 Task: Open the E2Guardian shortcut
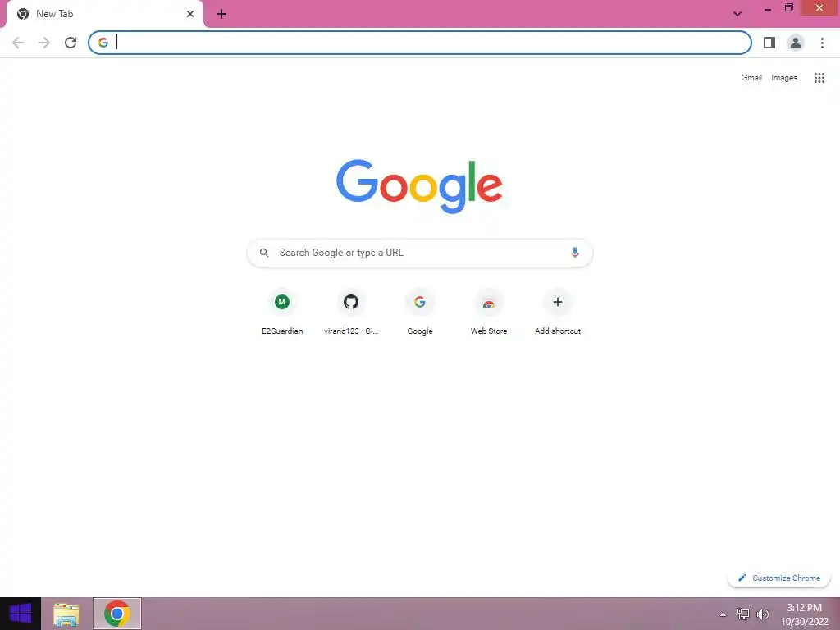click(282, 313)
